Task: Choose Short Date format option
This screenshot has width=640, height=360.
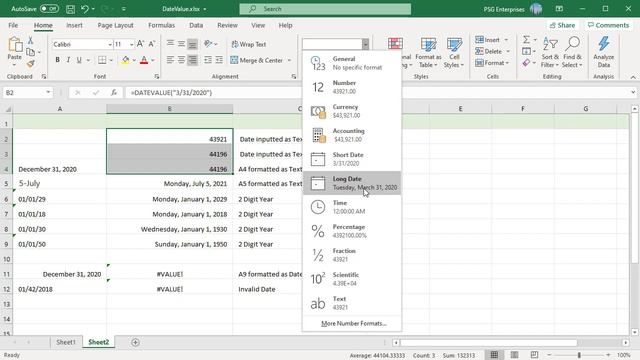Action: click(x=352, y=159)
